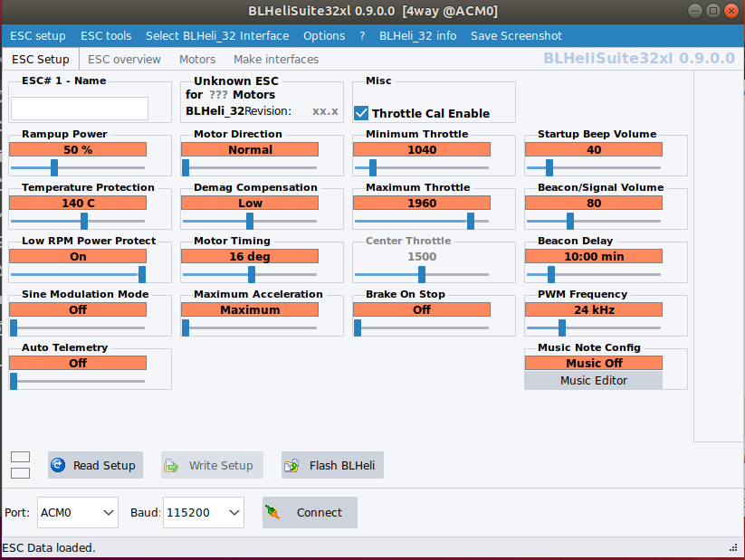Click the Brake On Stop slider handle
The width and height of the screenshot is (745, 560).
pos(358,327)
